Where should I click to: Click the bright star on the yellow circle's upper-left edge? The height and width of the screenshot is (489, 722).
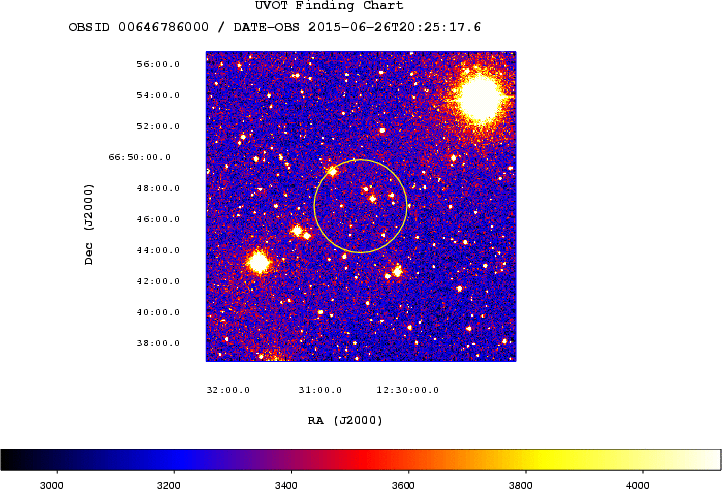332,171
